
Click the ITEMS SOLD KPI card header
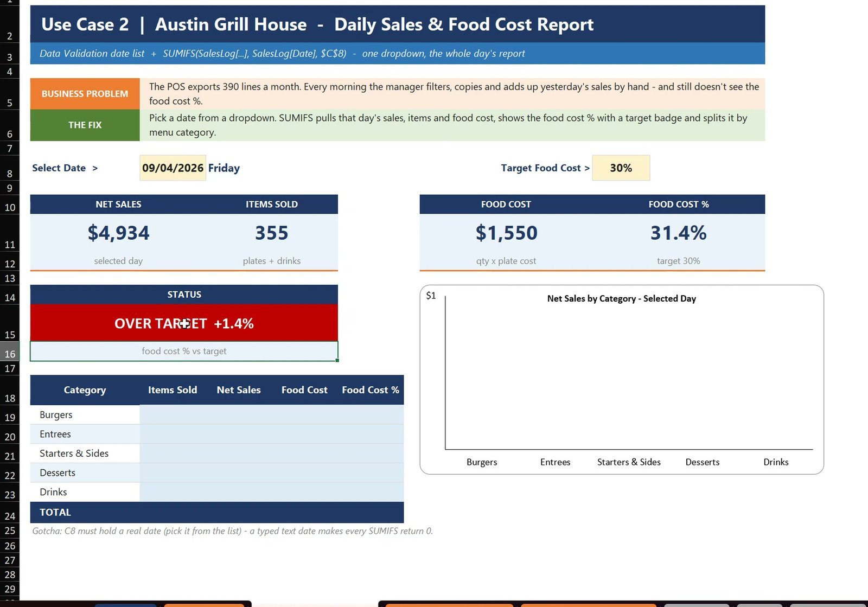tap(272, 204)
